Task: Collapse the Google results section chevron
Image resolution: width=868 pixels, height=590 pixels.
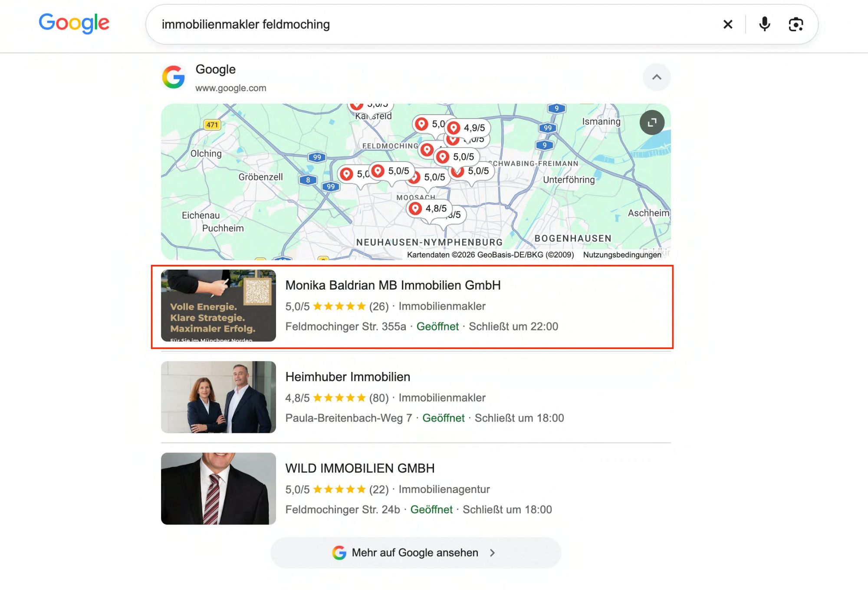Action: [x=657, y=77]
